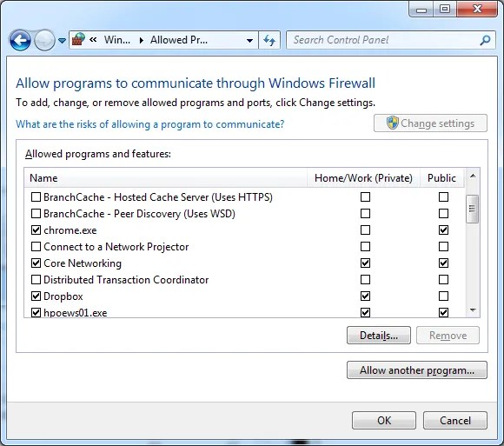Check Distributed Transaction Coordinator name checkbox

(36, 279)
